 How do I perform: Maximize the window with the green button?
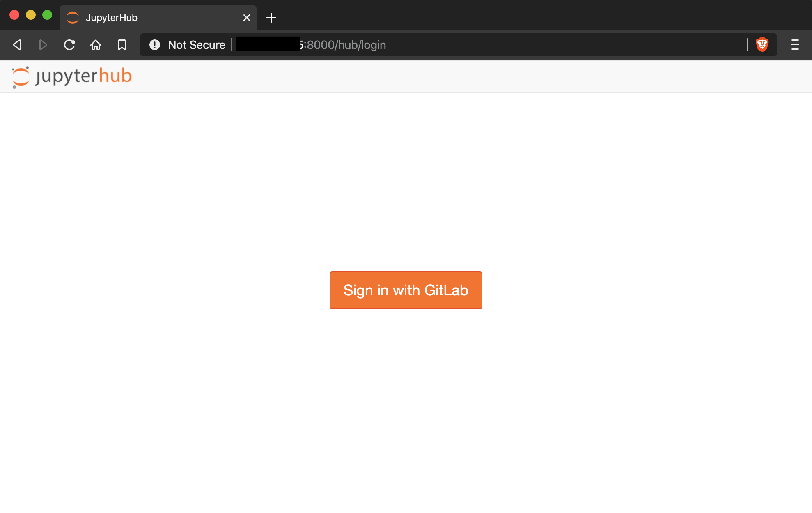[47, 15]
